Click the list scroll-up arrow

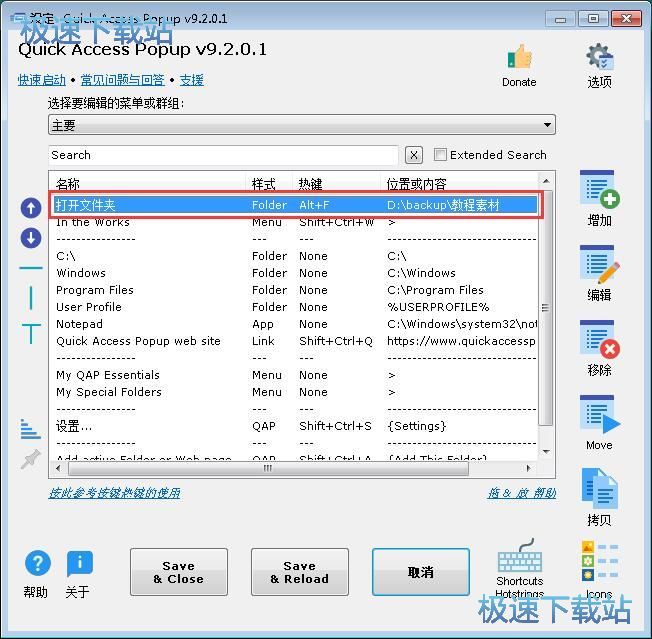coord(546,181)
